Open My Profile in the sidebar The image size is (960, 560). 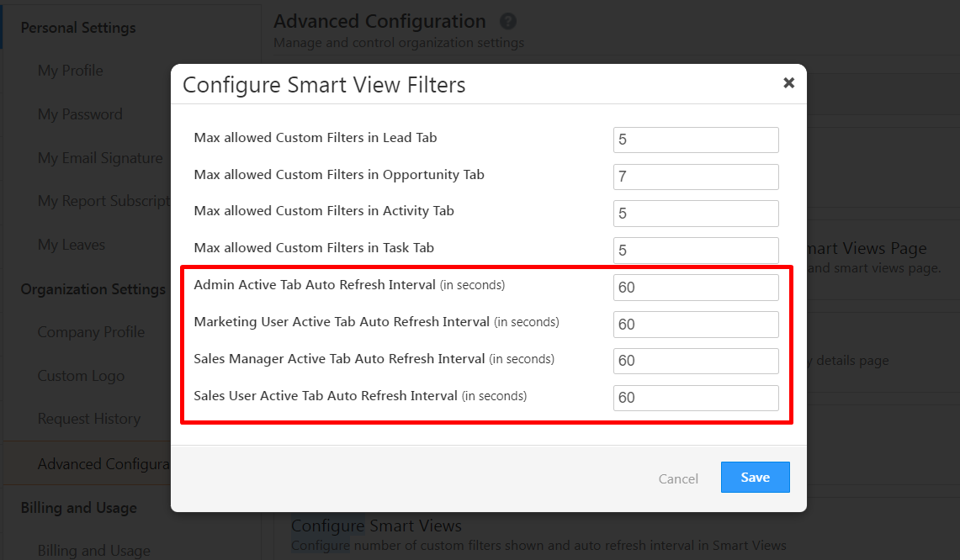pyautogui.click(x=71, y=71)
